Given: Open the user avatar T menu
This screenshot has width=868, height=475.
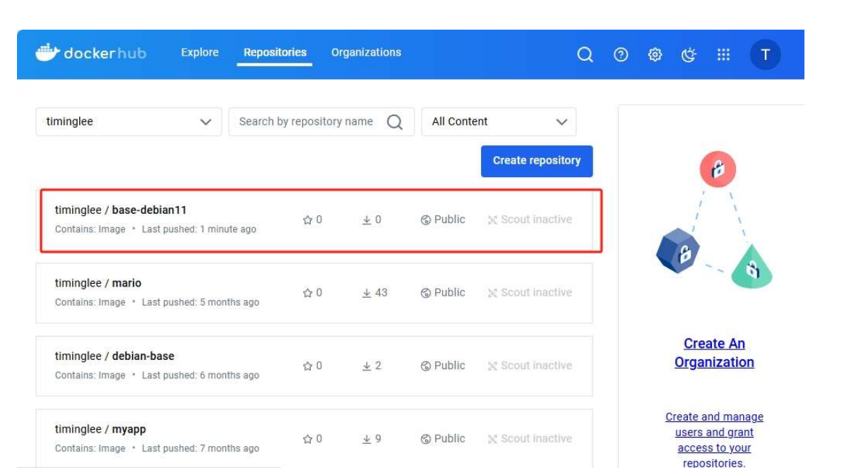Looking at the screenshot, I should pyautogui.click(x=766, y=55).
